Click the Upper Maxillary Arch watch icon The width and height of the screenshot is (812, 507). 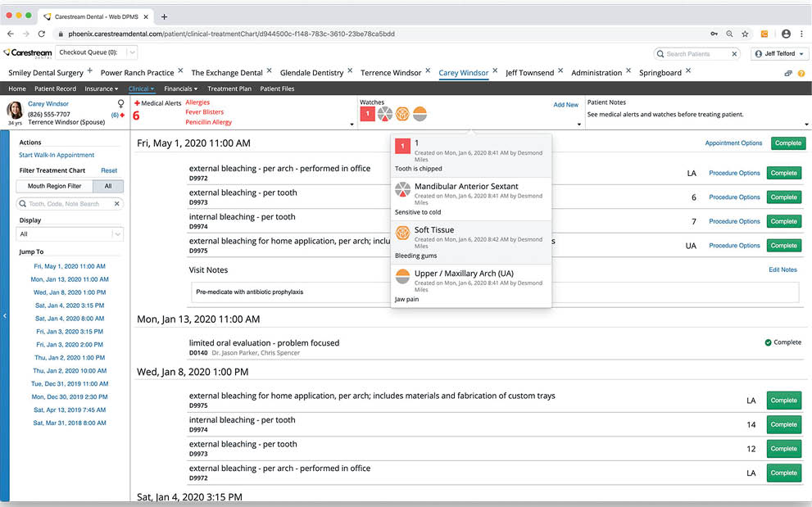coord(420,114)
